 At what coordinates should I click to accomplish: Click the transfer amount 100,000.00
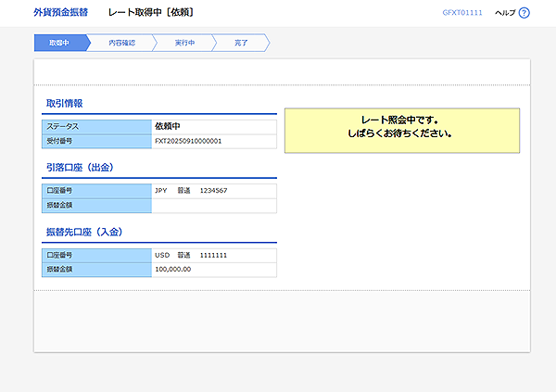[173, 270]
